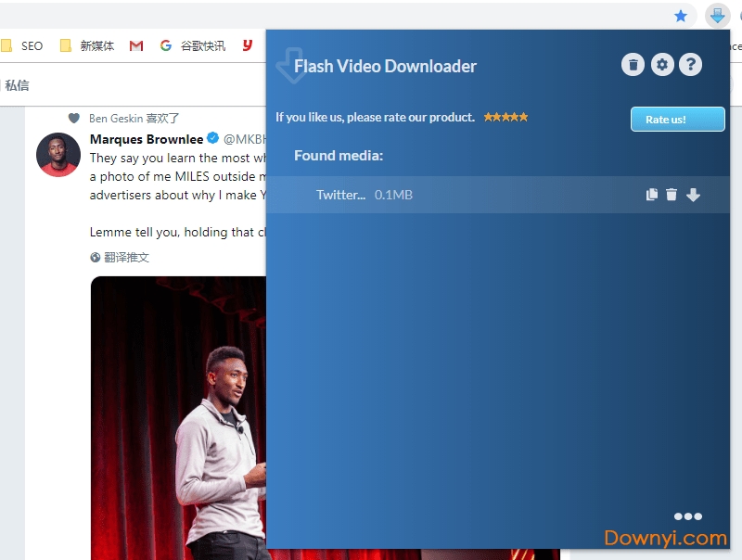This screenshot has height=560, width=742.
Task: Click the help question mark icon
Action: pos(690,64)
